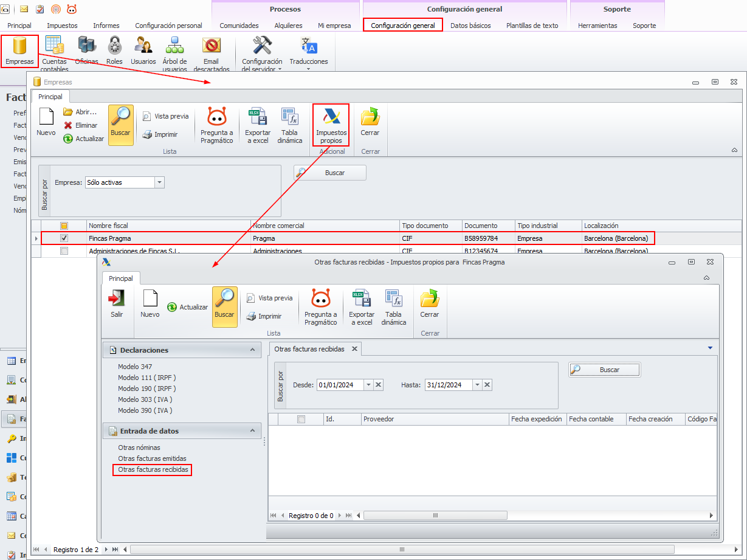747x560 pixels.
Task: Click Tabla dinámica in Empresas toolbar
Action: click(289, 125)
